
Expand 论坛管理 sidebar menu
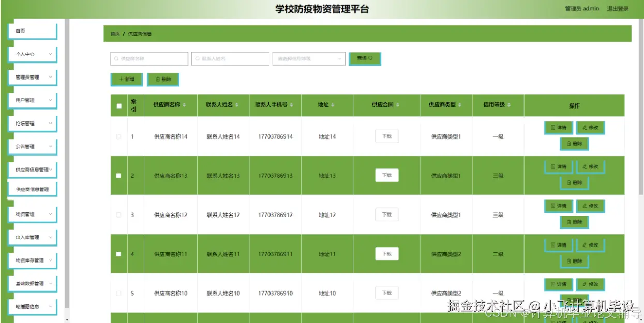pos(32,124)
